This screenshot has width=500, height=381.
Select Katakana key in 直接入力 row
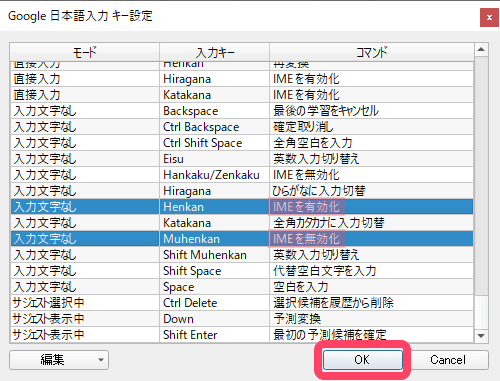(x=214, y=95)
